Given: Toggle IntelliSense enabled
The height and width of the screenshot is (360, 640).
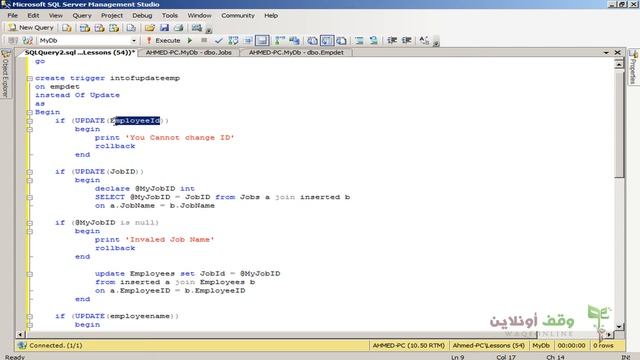Looking at the screenshot, I should point(262,40).
